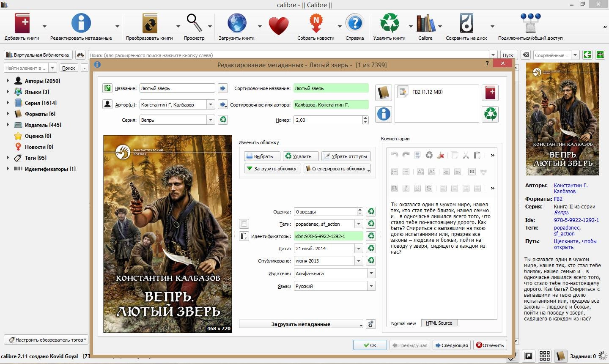Click Загрузить метаданные button
This screenshot has height=364, width=609.
pos(301,324)
